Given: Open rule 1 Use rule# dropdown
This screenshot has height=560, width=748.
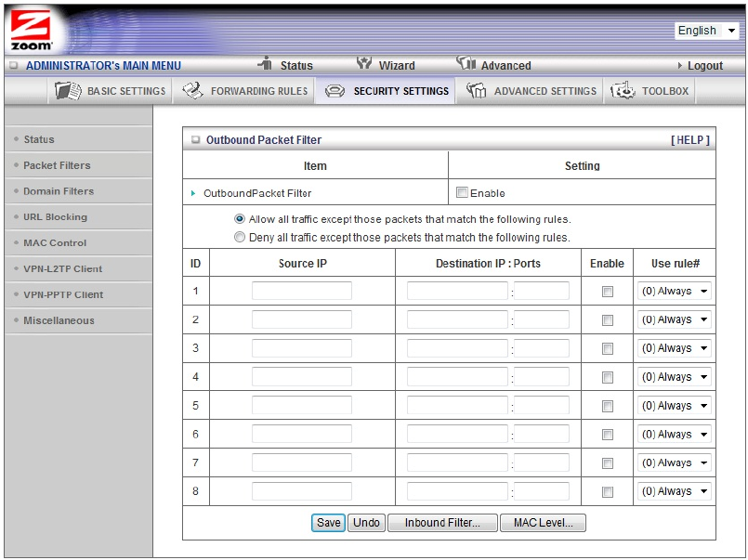Looking at the screenshot, I should (x=674, y=291).
